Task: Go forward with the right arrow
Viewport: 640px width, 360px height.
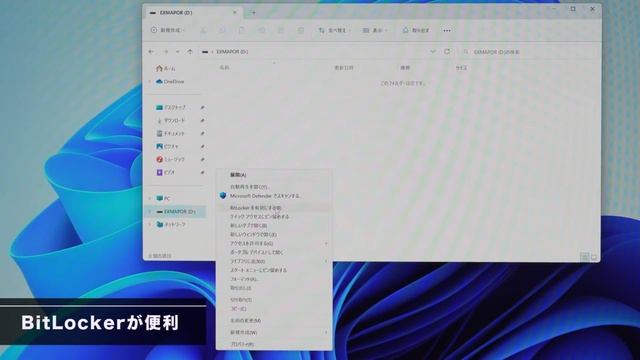Action: point(165,52)
